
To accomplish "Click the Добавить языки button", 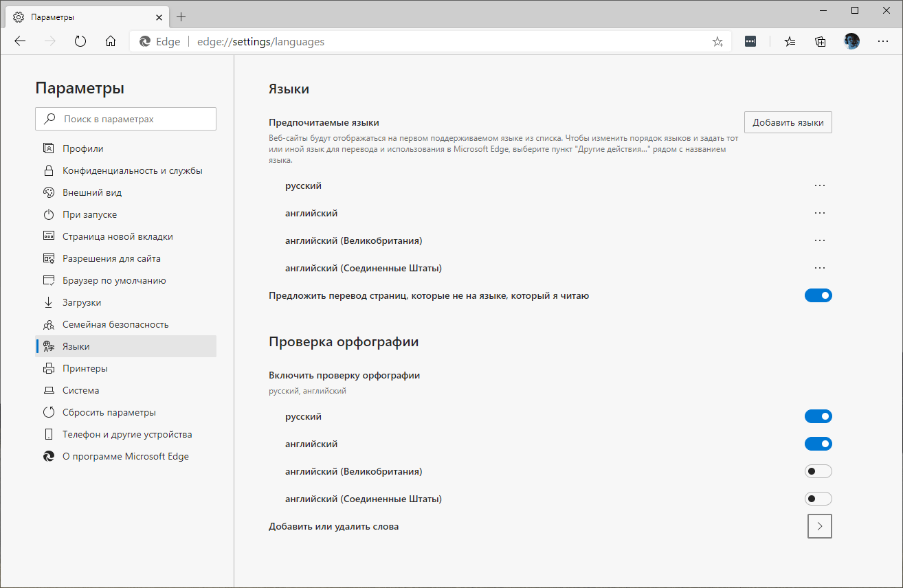I will [788, 122].
